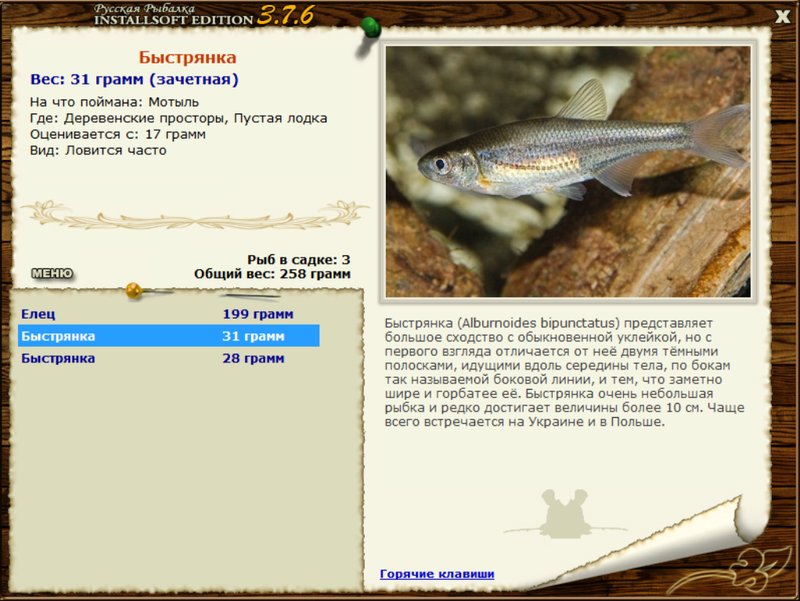Open the Горячие клавиши link
The height and width of the screenshot is (601, 800).
coord(437,574)
